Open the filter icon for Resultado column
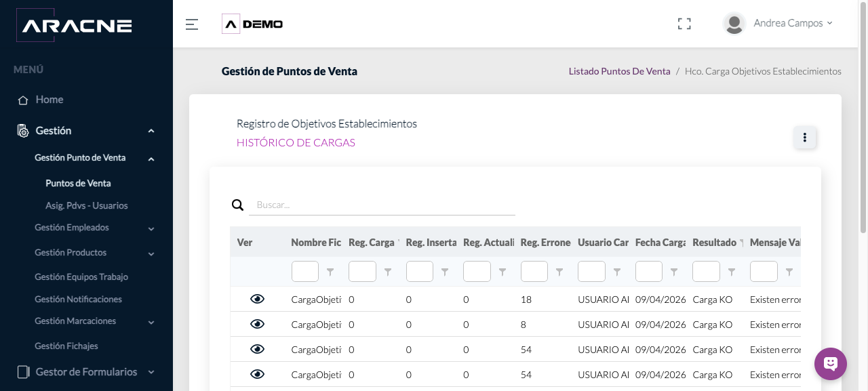Screen dimensions: 868x391 (732, 272)
